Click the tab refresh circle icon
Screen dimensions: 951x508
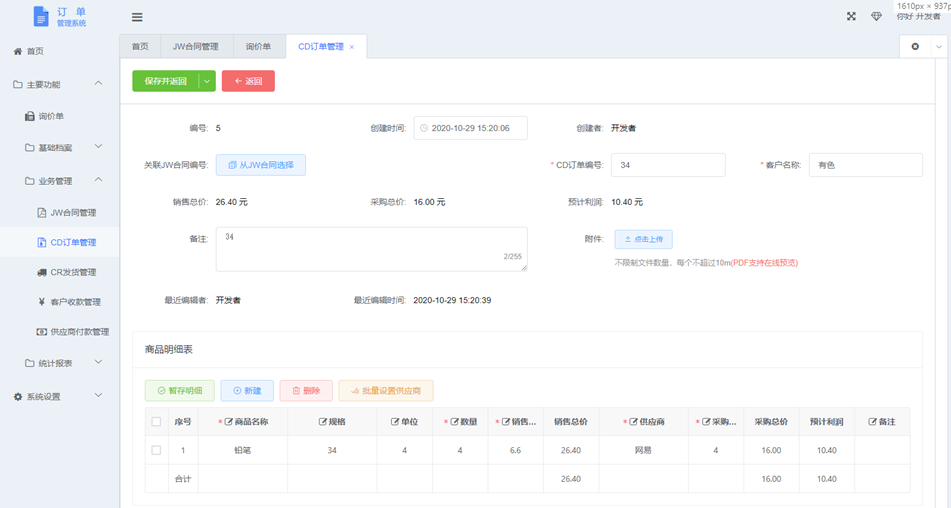pos(915,47)
